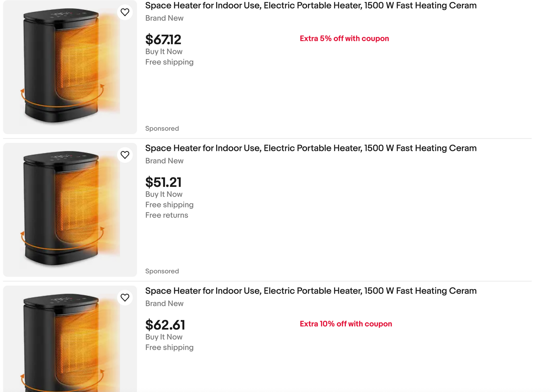The image size is (551, 392).
Task: Click the $67.12 price
Action: pos(163,40)
